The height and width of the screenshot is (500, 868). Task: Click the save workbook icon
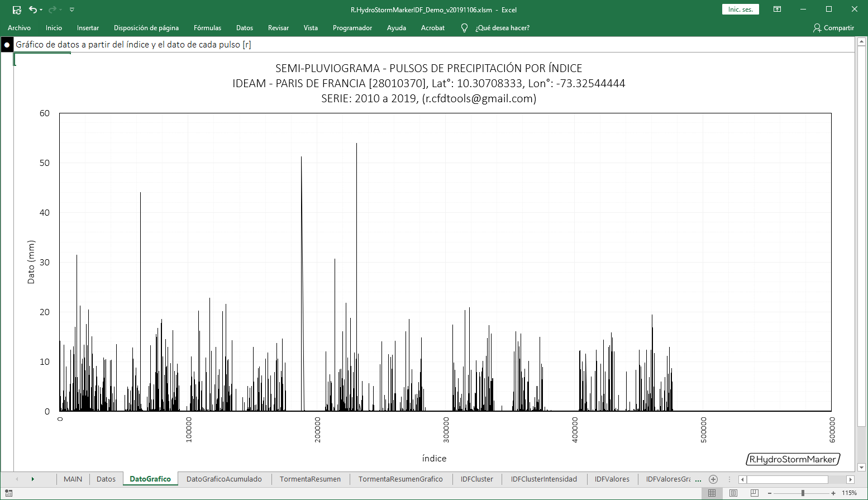[x=17, y=9]
